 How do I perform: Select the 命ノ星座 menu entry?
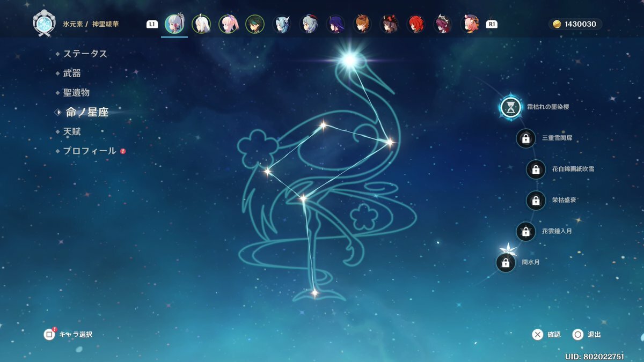87,112
